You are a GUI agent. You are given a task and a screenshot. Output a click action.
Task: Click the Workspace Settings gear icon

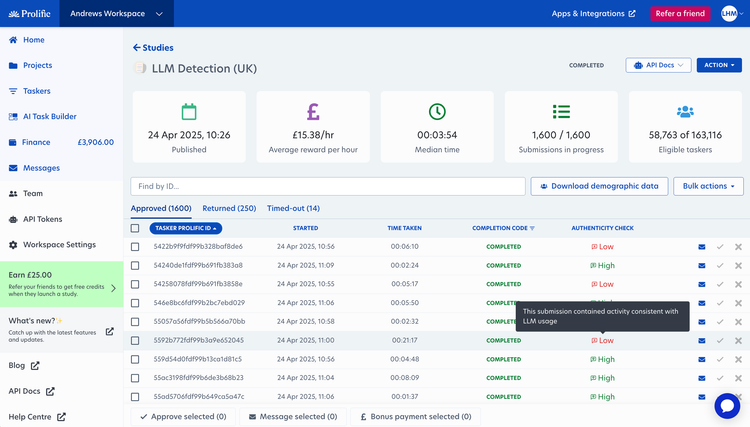pos(13,245)
